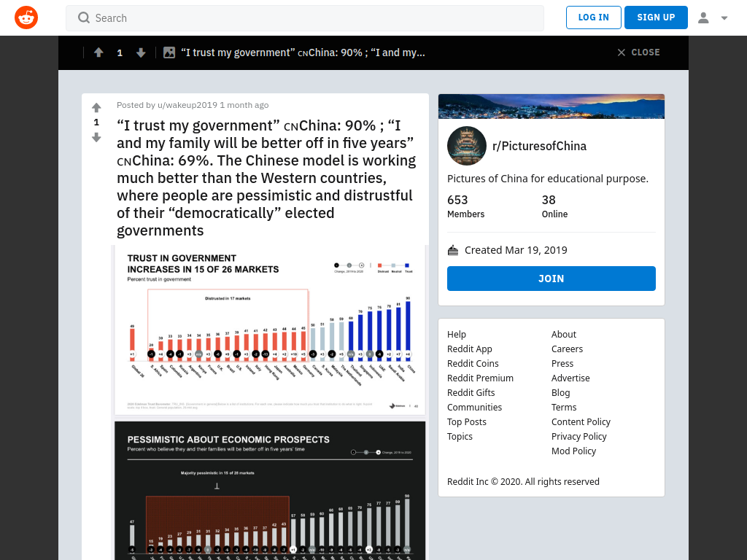Focus the Search input field
747x560 pixels.
[x=305, y=18]
